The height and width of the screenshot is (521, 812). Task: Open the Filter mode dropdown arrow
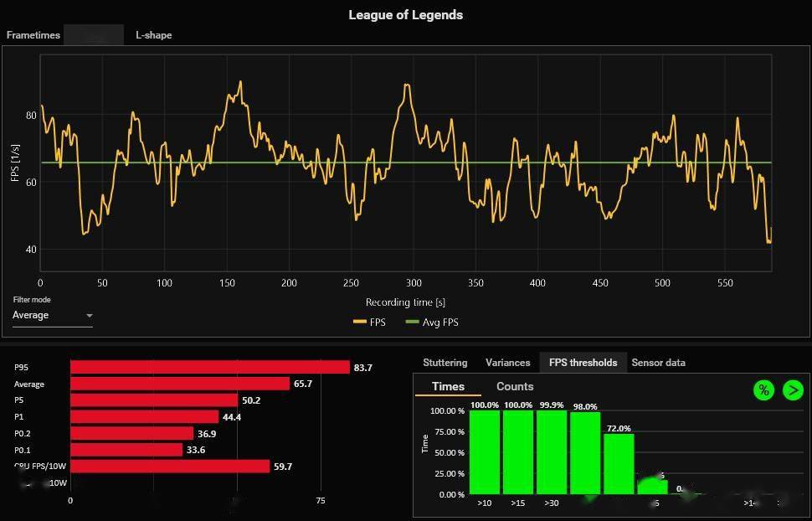coord(89,316)
